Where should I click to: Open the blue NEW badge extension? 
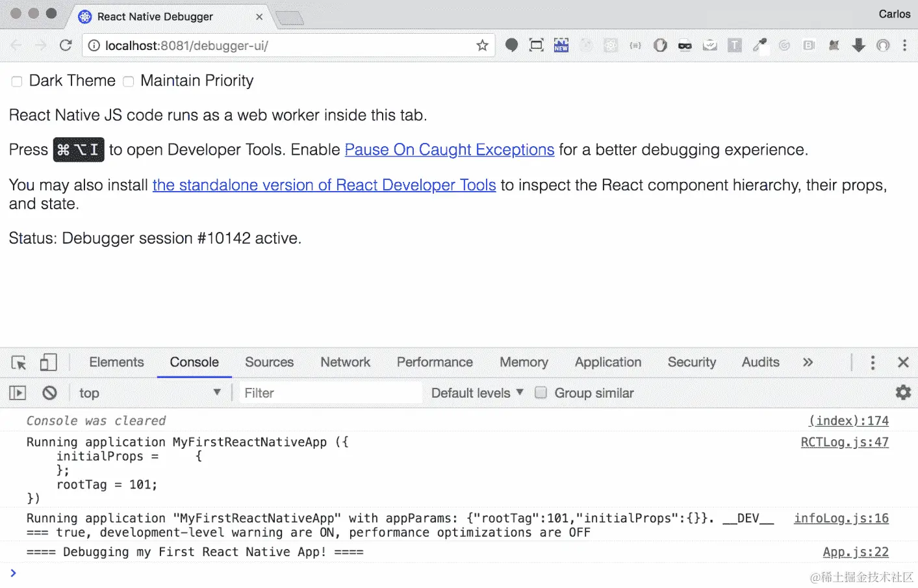point(561,45)
